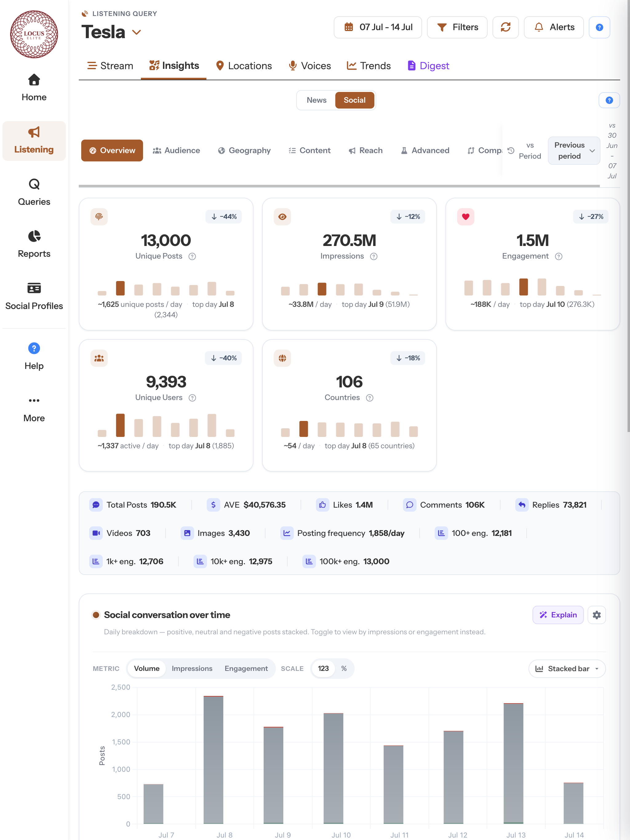The width and height of the screenshot is (630, 840).
Task: Click Listening in the sidebar
Action: pos(34,141)
